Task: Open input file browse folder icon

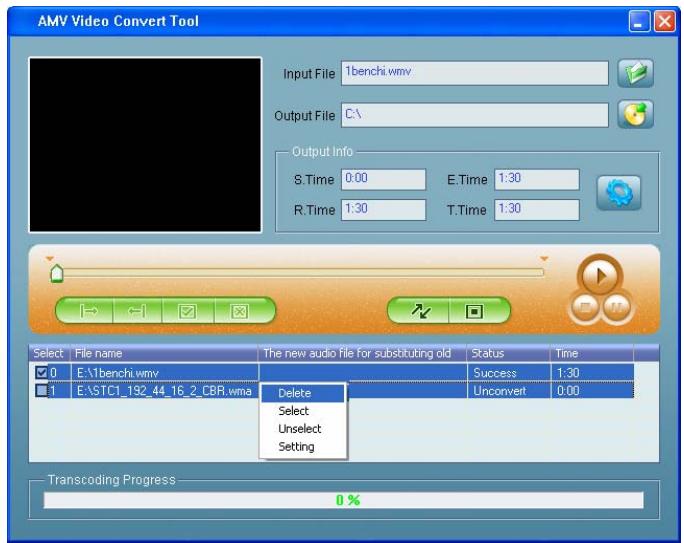Action: click(635, 73)
